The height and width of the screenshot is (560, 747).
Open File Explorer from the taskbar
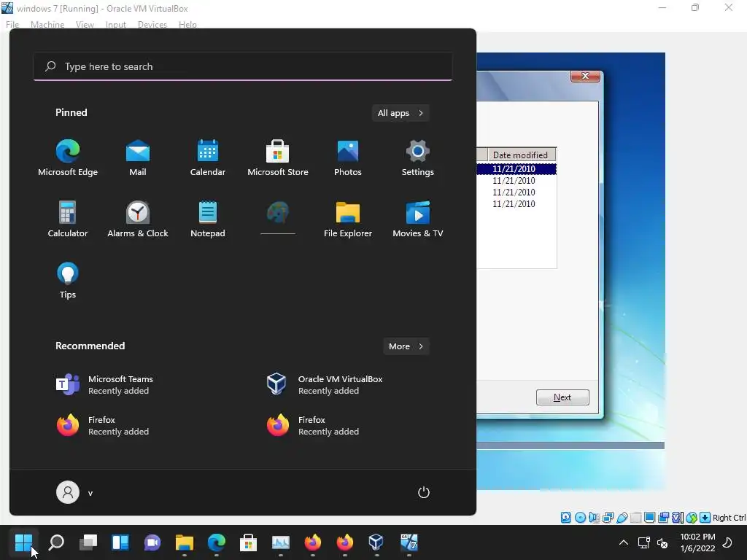point(185,542)
